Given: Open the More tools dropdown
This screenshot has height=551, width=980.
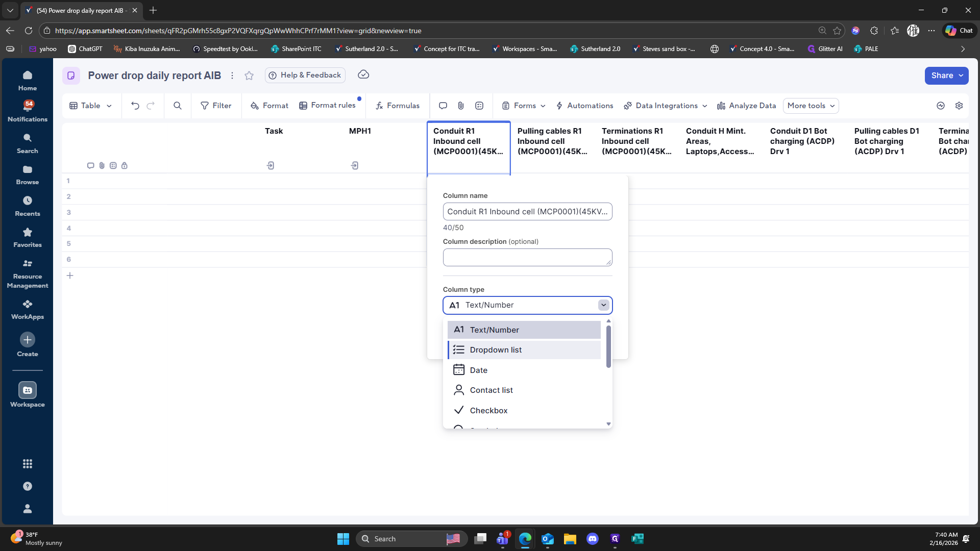Looking at the screenshot, I should click(811, 106).
